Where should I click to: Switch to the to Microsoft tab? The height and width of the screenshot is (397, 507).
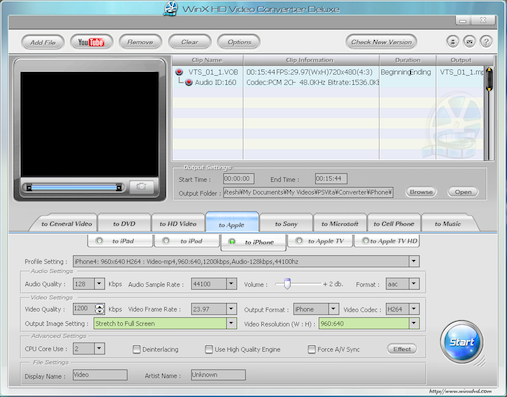pos(340,224)
